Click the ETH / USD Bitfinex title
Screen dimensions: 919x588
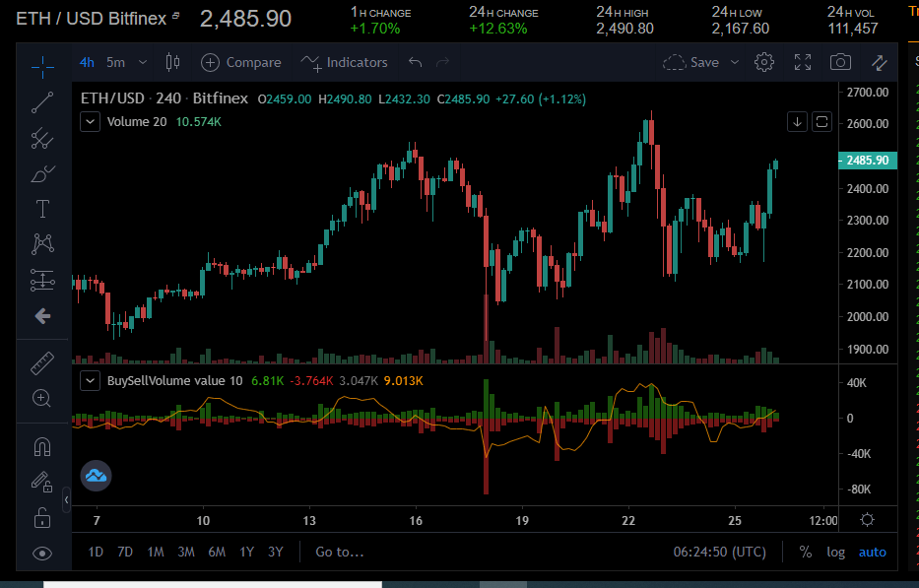coord(92,19)
